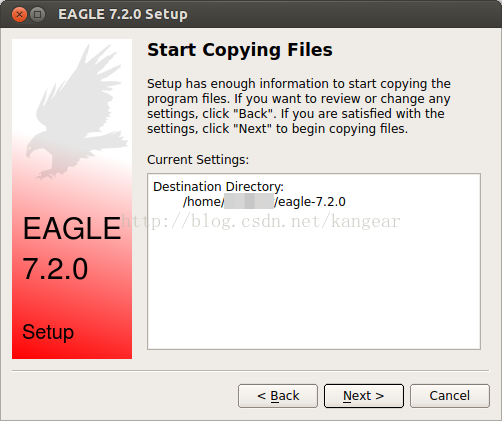Viewport: 502px width, 421px height.
Task: Click the gray window control beside close
Action: [x=37, y=14]
